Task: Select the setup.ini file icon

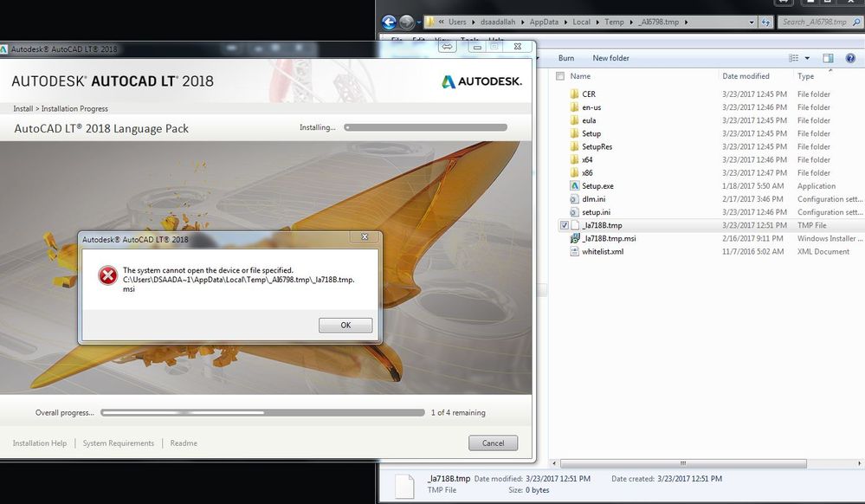Action: 574,212
